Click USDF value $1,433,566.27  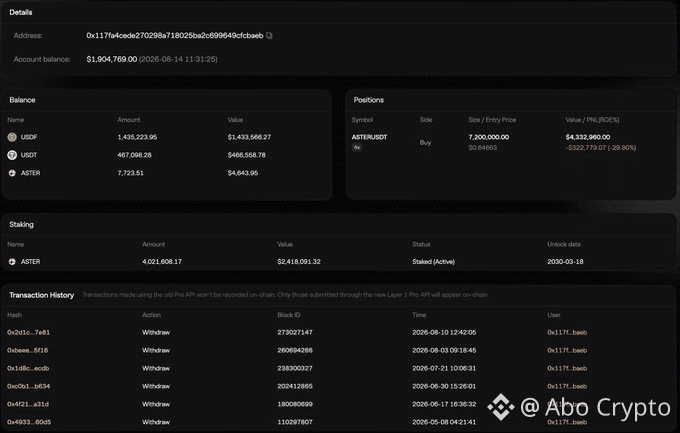[x=249, y=137]
